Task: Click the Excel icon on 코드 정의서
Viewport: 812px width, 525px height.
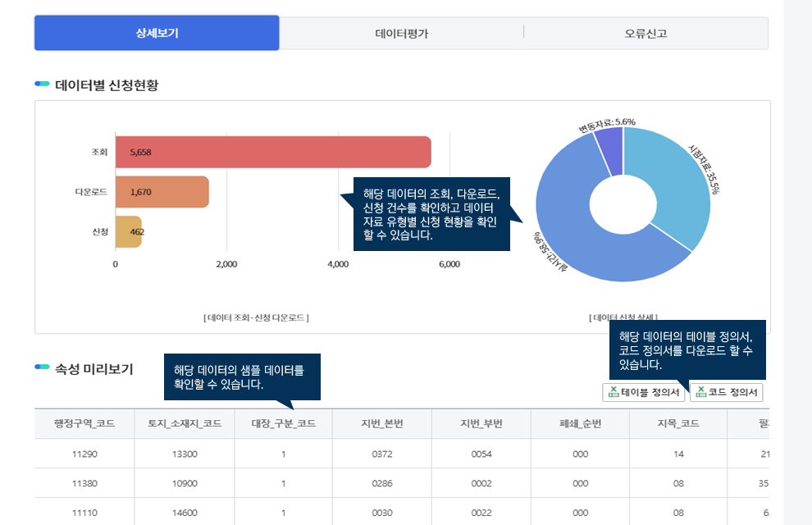Action: 700,392
